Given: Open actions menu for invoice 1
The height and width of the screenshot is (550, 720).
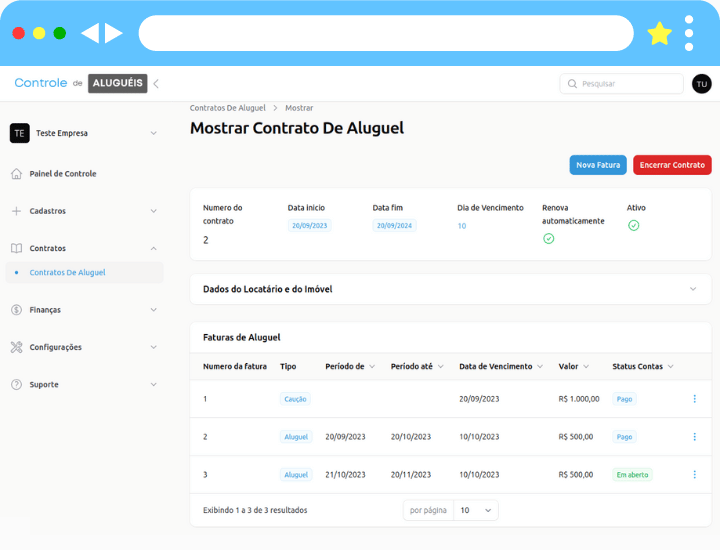Looking at the screenshot, I should click(694, 399).
